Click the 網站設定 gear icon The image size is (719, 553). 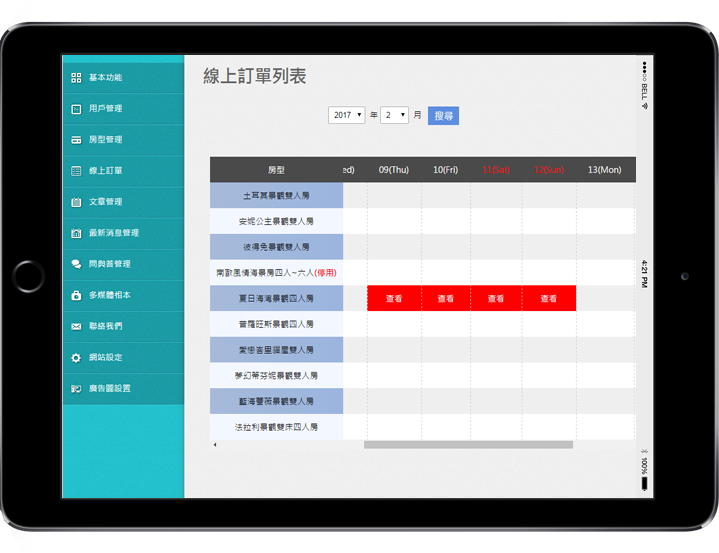pos(76,357)
